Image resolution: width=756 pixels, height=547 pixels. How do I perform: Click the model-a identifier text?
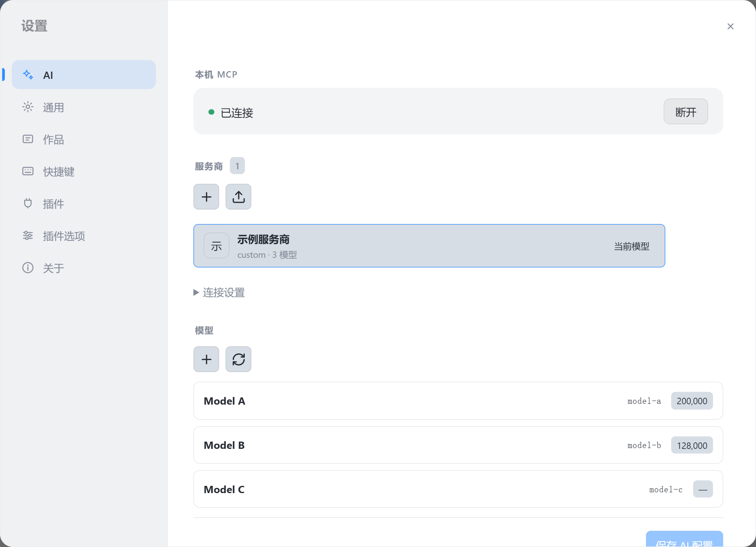644,401
